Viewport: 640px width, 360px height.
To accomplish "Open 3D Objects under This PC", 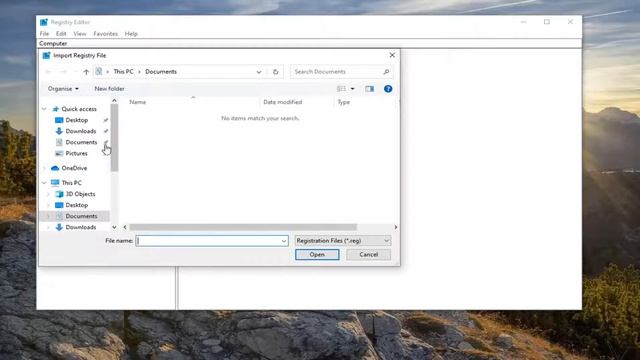I will pyautogui.click(x=80, y=194).
